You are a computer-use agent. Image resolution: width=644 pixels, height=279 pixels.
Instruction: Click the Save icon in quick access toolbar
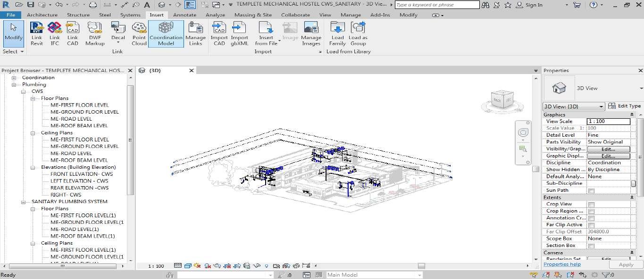click(31, 5)
